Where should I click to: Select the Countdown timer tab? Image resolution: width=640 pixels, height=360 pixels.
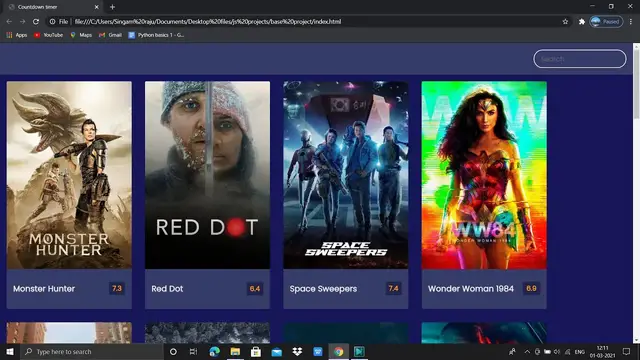click(53, 7)
